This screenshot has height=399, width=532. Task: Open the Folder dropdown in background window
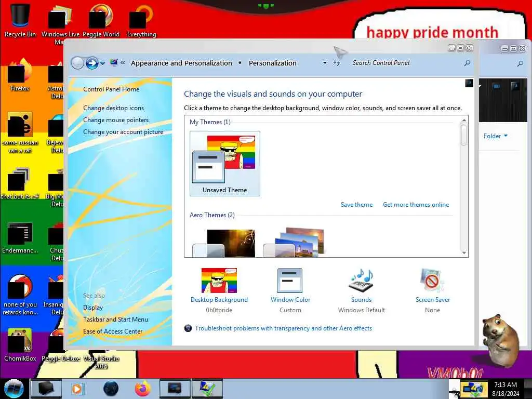click(496, 136)
